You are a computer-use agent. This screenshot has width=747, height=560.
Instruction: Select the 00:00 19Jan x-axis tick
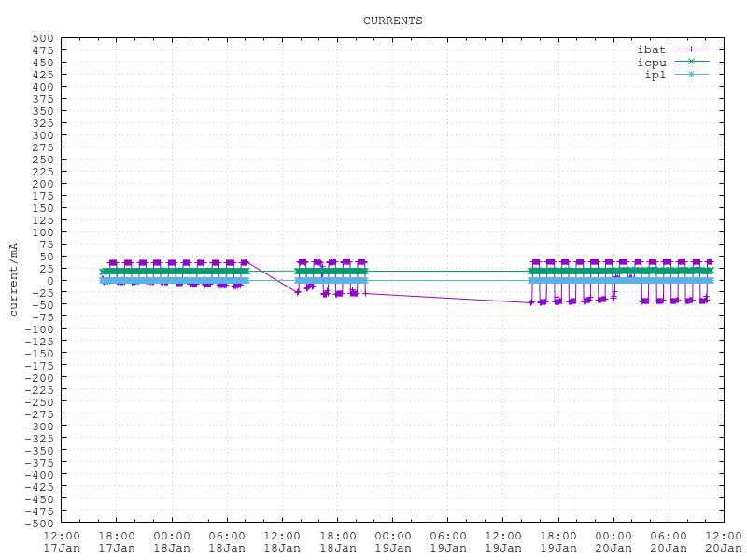pos(392,541)
